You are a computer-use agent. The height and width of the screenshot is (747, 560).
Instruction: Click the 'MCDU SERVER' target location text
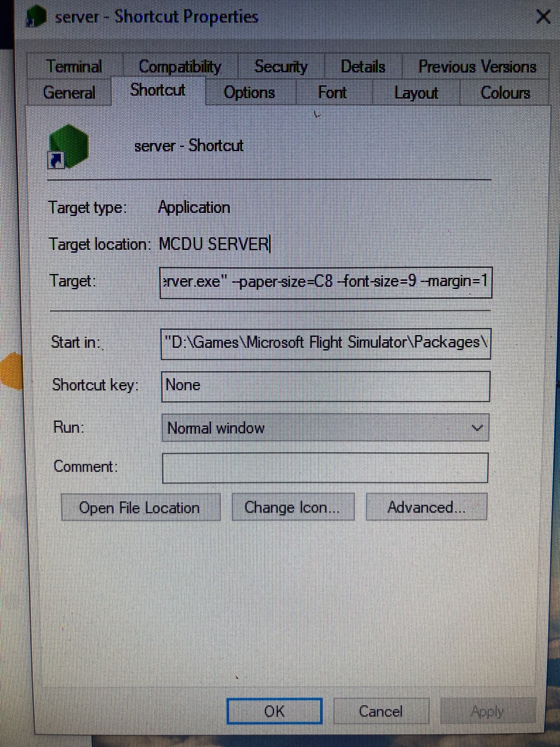coord(214,244)
